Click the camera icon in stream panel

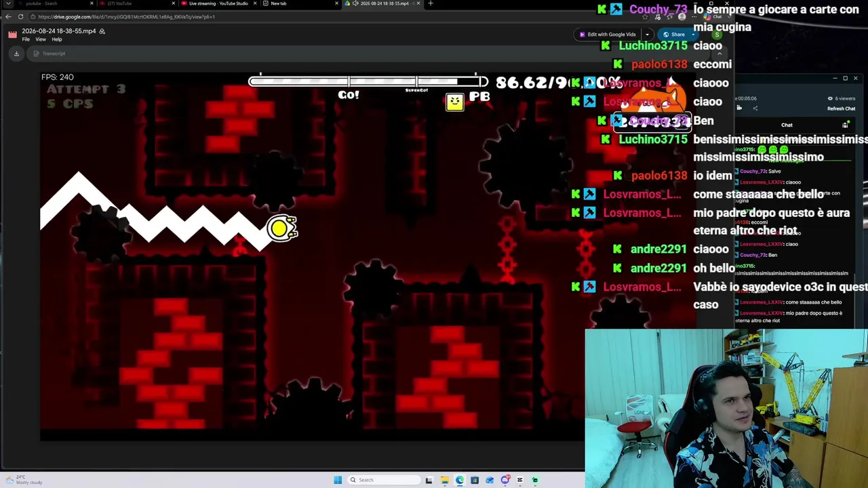pos(739,108)
